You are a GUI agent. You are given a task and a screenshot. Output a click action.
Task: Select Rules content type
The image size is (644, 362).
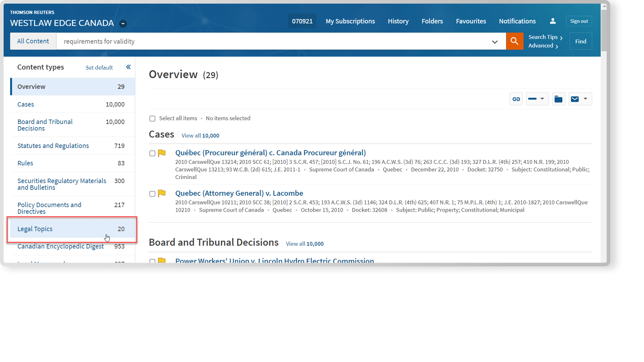(x=72, y=163)
